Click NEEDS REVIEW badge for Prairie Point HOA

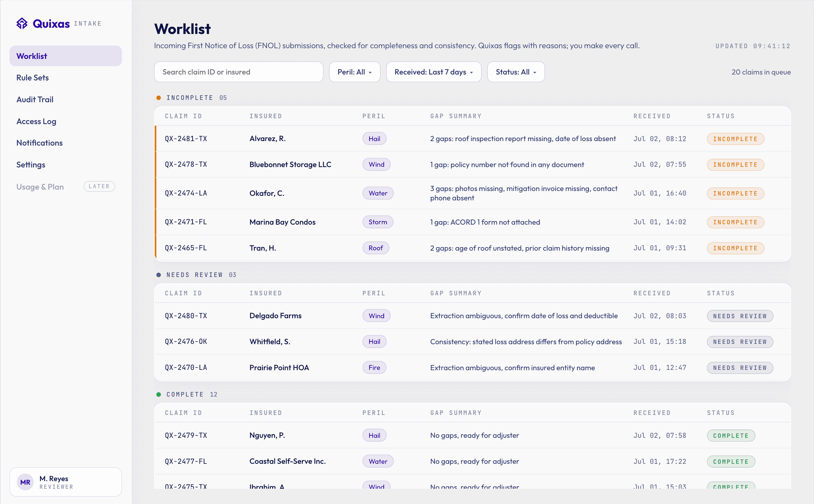[x=740, y=367]
